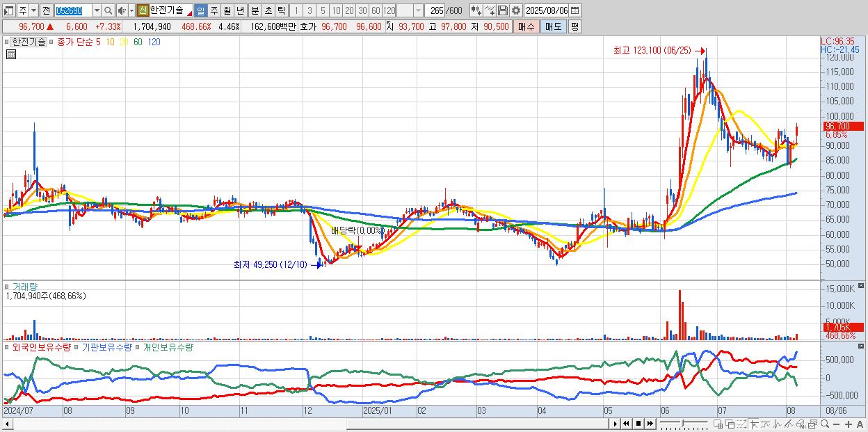Click the 매수 buy button
Image resolution: width=868 pixels, height=432 pixels.
[527, 26]
